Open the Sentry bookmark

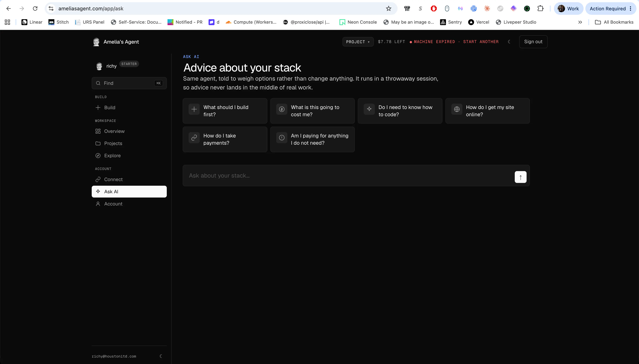(x=451, y=22)
